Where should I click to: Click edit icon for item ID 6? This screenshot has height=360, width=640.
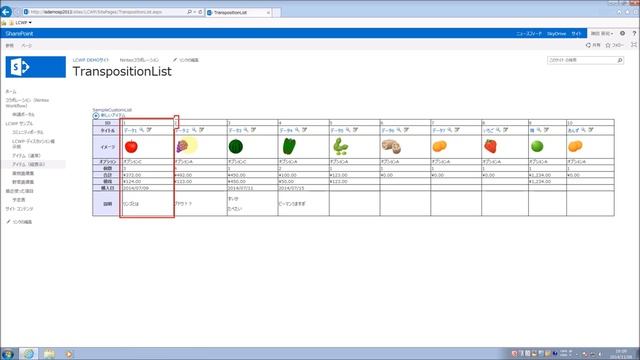click(x=406, y=130)
